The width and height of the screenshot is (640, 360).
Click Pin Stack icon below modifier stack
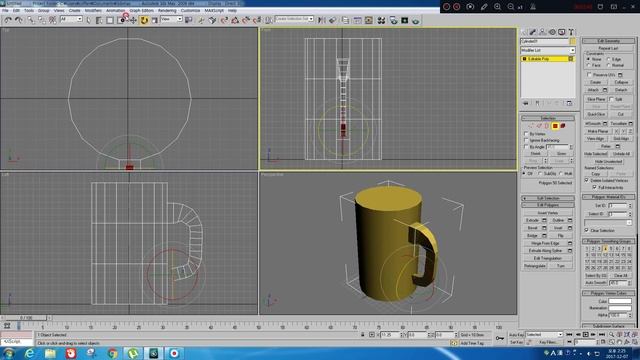(526, 103)
